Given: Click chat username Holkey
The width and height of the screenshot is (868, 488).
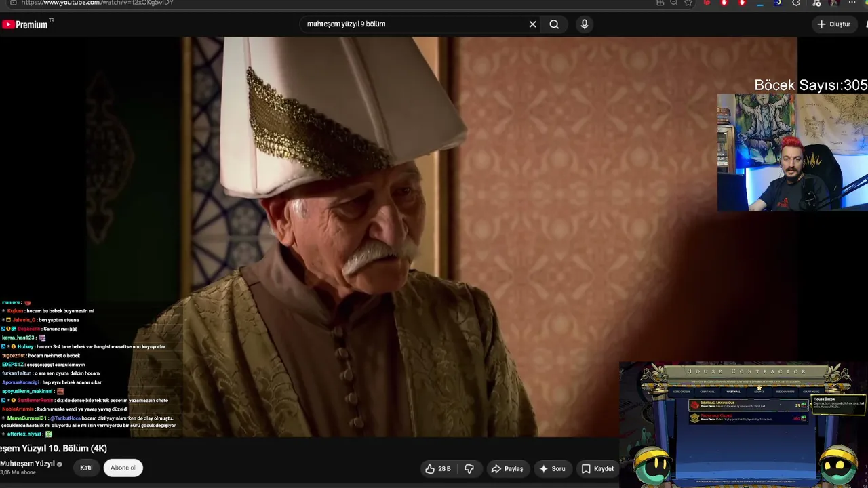Looking at the screenshot, I should [26, 346].
